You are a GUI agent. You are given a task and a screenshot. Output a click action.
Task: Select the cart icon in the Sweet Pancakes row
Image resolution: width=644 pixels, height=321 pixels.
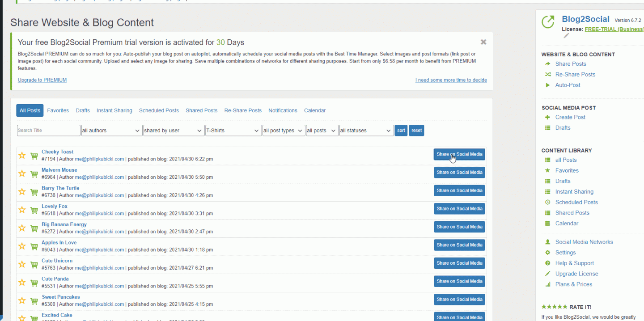click(x=34, y=301)
